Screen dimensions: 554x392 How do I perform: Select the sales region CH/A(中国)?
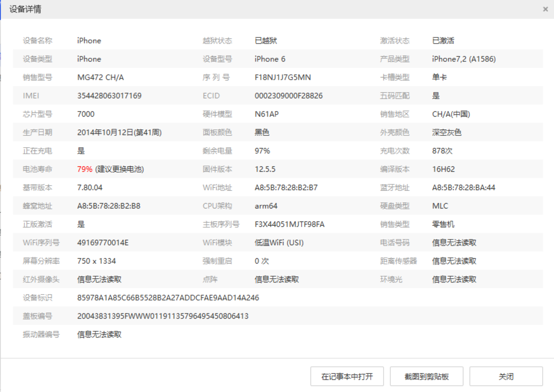[x=451, y=114]
